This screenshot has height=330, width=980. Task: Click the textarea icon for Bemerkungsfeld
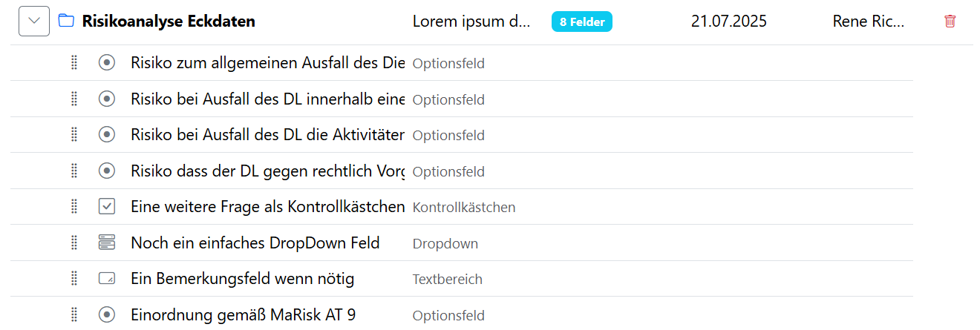click(x=107, y=279)
